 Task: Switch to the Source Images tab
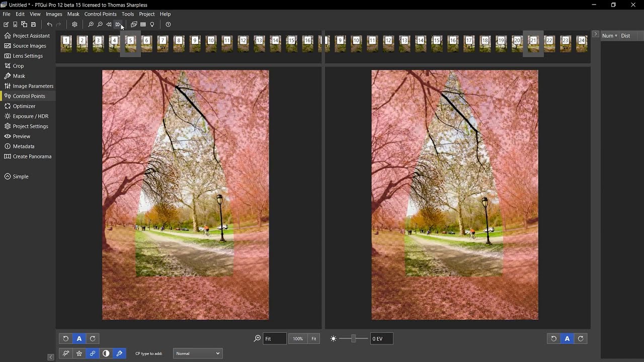[x=28, y=46]
